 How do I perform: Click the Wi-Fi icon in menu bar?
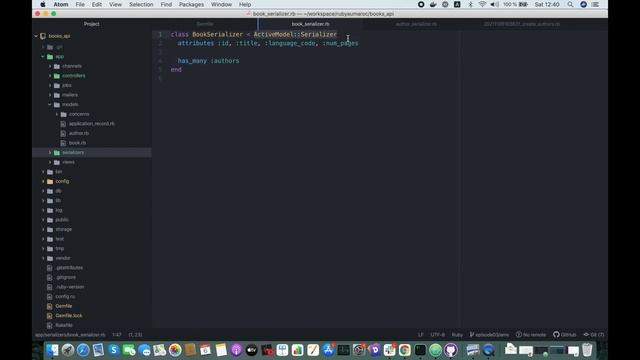tap(482, 4)
